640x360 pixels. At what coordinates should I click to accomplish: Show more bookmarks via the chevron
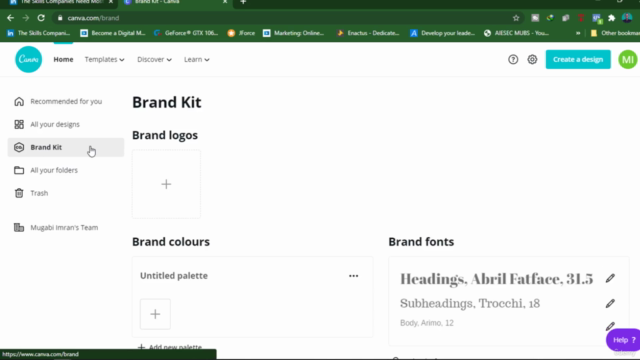click(x=578, y=33)
